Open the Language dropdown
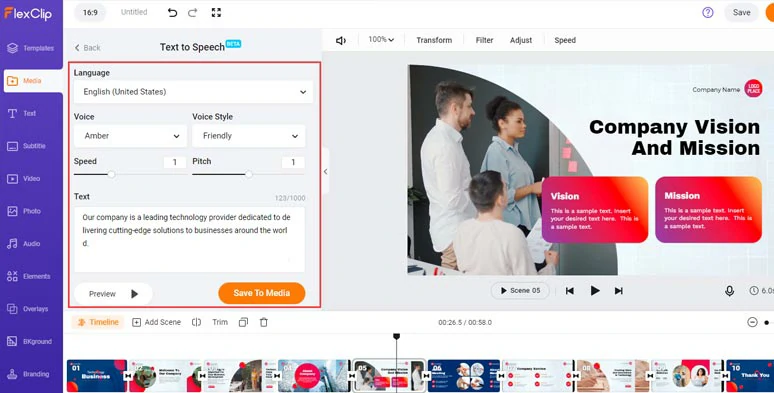Image resolution: width=774 pixels, height=393 pixels. [193, 92]
